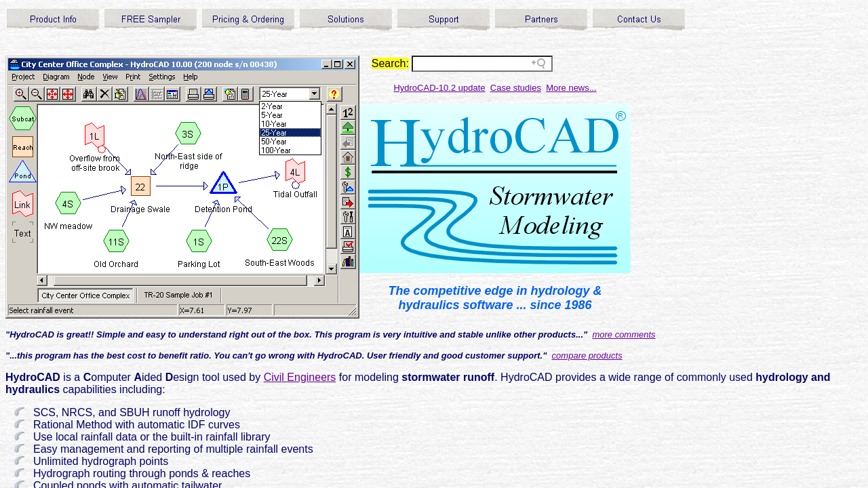The width and height of the screenshot is (868, 488).
Task: Switch to the TR-20 Sample Job #1 tab
Action: click(178, 296)
